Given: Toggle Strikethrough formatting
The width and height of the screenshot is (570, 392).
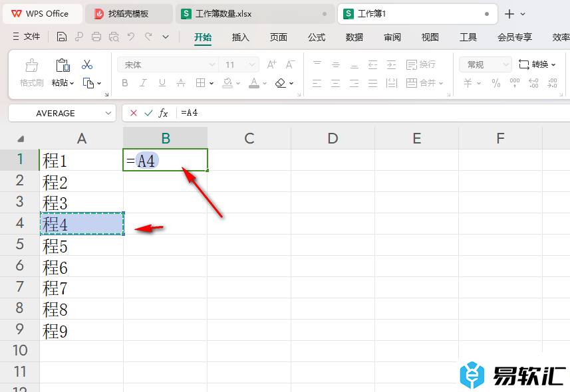Looking at the screenshot, I should coord(181,83).
